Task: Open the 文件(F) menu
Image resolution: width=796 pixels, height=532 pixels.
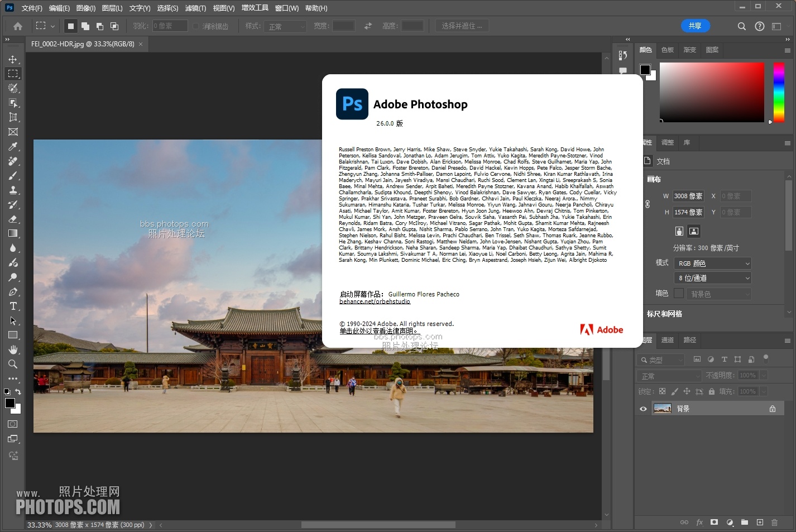Action: pyautogui.click(x=32, y=8)
